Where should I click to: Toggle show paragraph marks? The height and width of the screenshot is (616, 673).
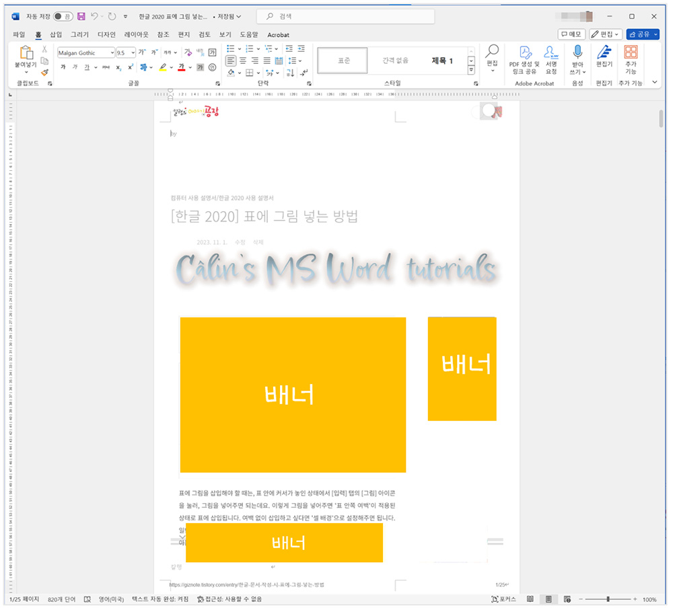click(304, 73)
